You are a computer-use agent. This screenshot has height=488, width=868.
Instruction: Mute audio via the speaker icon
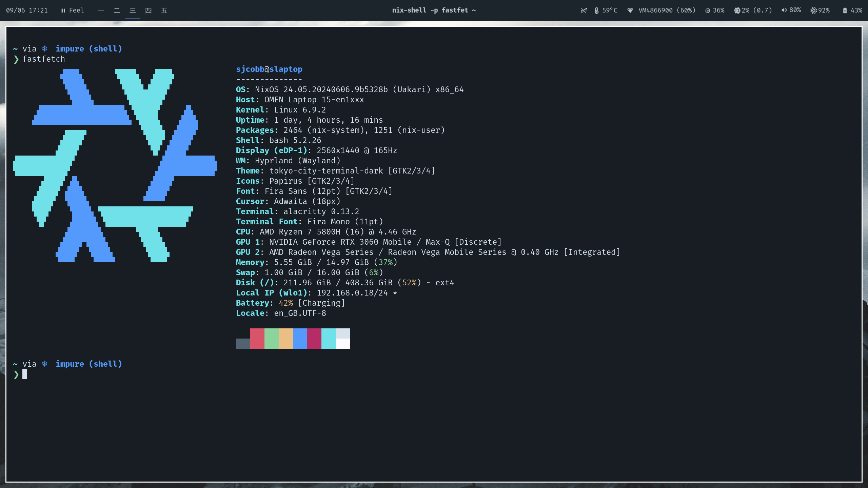pyautogui.click(x=784, y=10)
